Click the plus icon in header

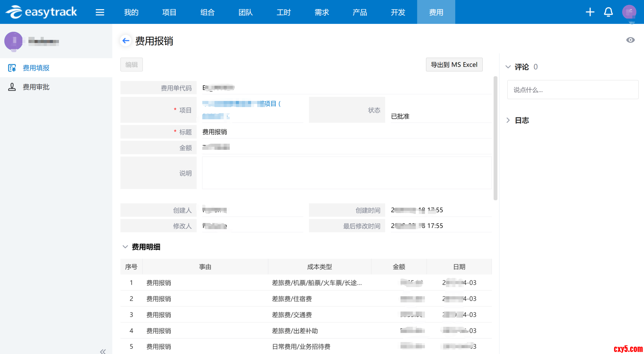(590, 12)
